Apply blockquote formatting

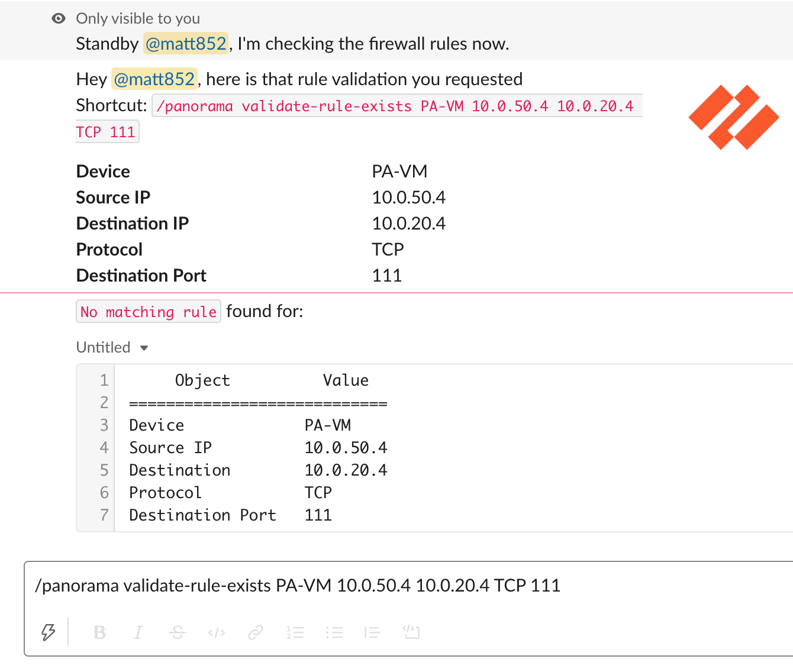(x=372, y=632)
